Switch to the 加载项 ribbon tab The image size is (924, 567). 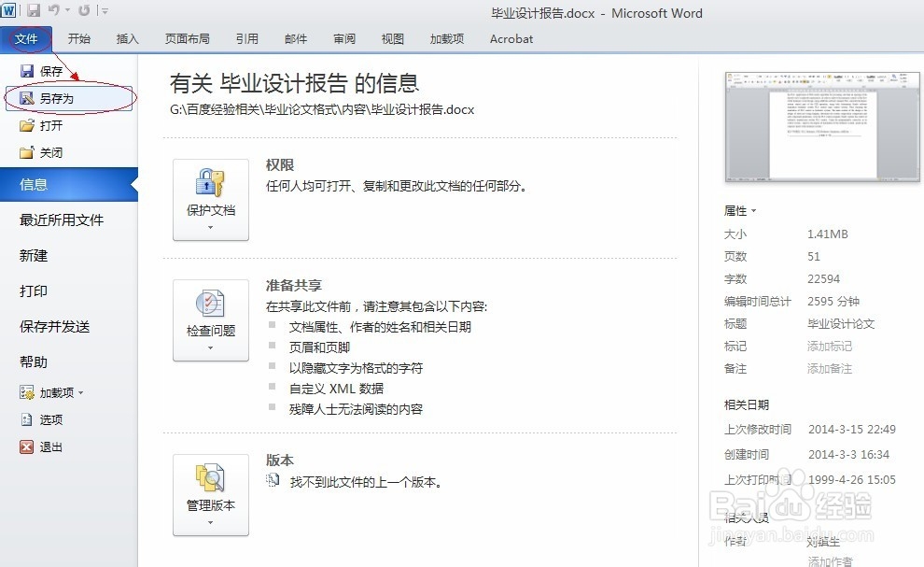[x=447, y=39]
